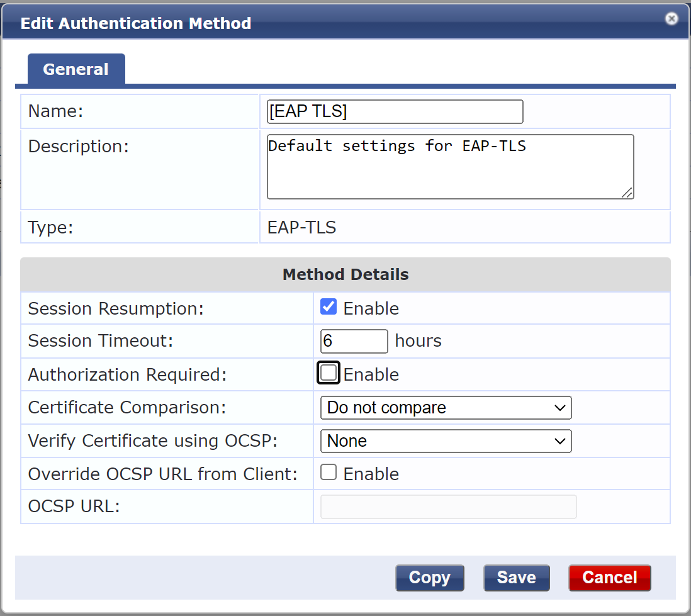
Task: Click the Authorization Required label
Action: [x=127, y=374]
